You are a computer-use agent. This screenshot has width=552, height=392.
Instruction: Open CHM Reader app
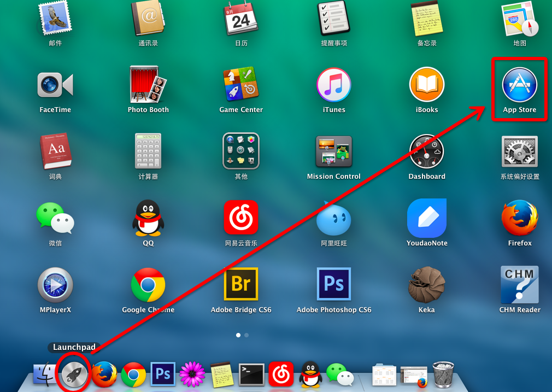click(x=520, y=285)
